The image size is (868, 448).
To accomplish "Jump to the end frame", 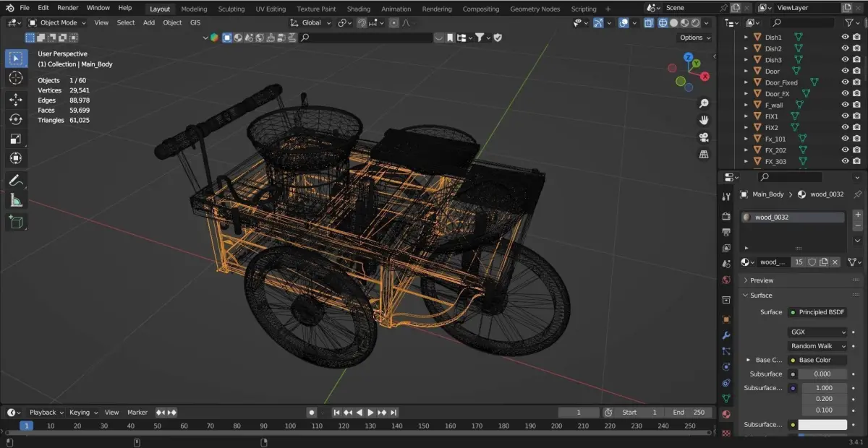I will click(x=393, y=413).
